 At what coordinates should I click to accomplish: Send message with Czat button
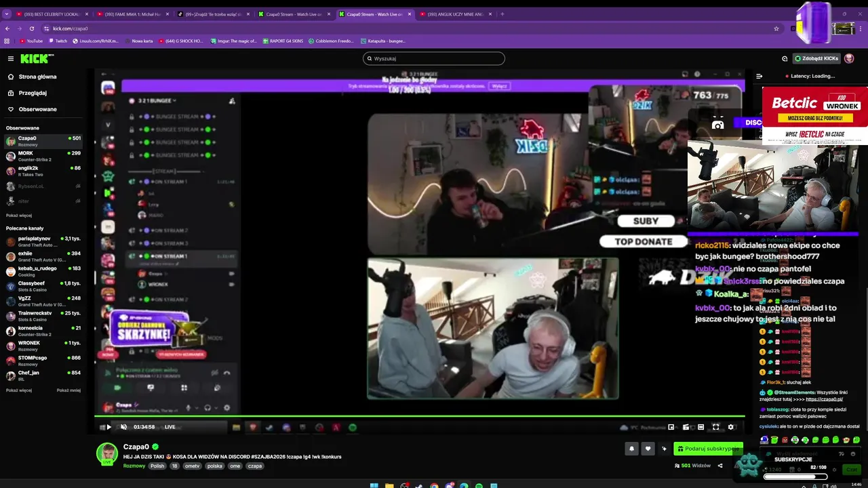tap(852, 469)
